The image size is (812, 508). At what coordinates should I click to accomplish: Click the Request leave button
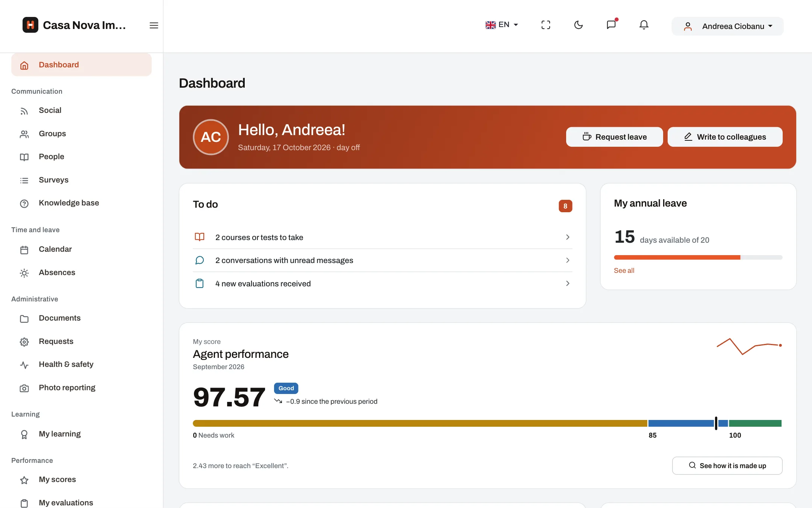coord(615,137)
